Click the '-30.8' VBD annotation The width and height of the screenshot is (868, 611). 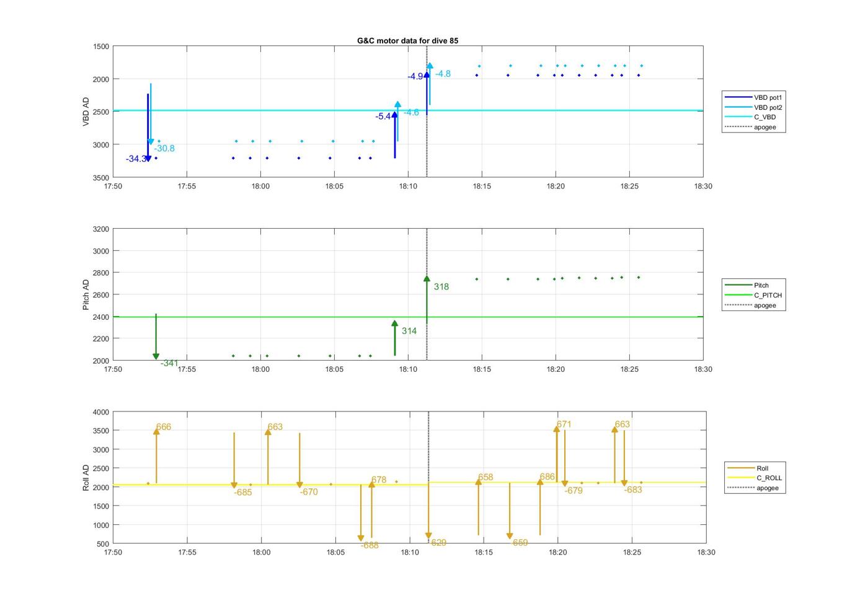(x=164, y=149)
